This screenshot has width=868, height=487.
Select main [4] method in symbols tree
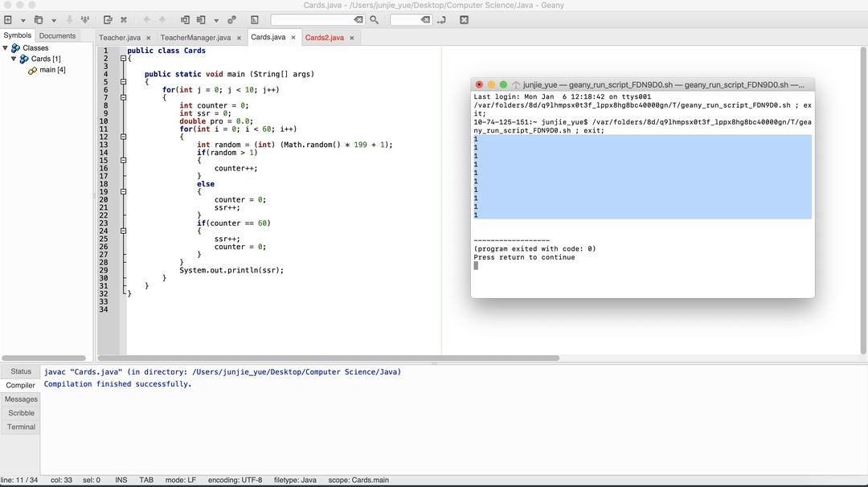tap(52, 70)
